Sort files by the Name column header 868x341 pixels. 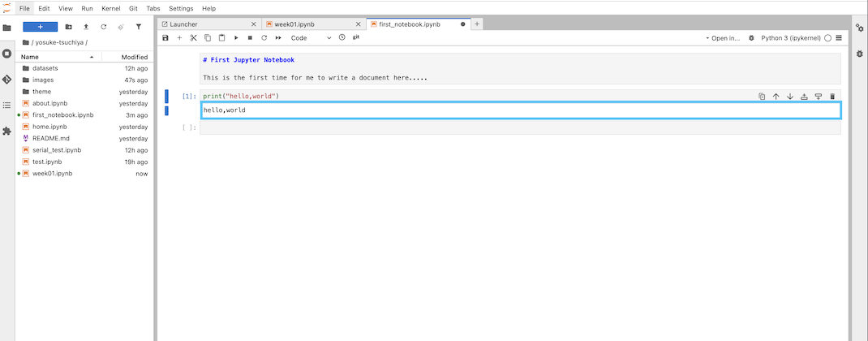pyautogui.click(x=30, y=57)
